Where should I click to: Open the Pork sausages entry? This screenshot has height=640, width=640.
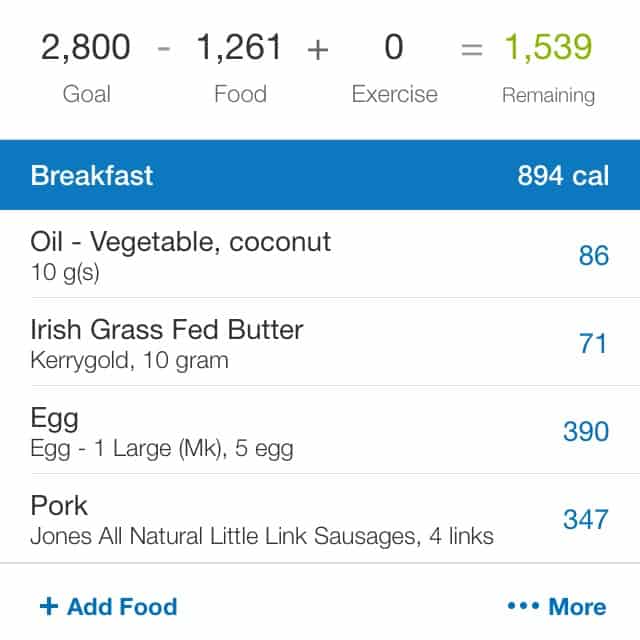pyautogui.click(x=320, y=519)
